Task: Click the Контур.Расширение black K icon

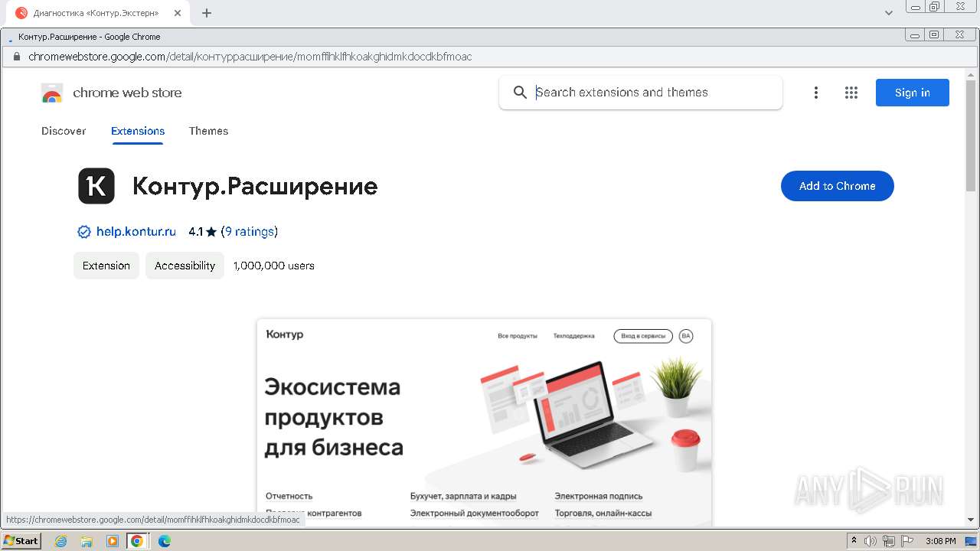Action: 96,186
